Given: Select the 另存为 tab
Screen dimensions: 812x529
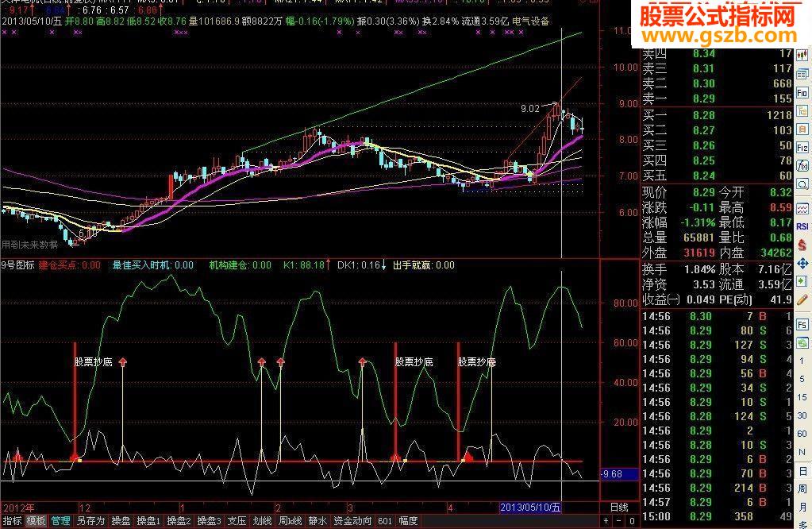Looking at the screenshot, I should pyautogui.click(x=90, y=521).
